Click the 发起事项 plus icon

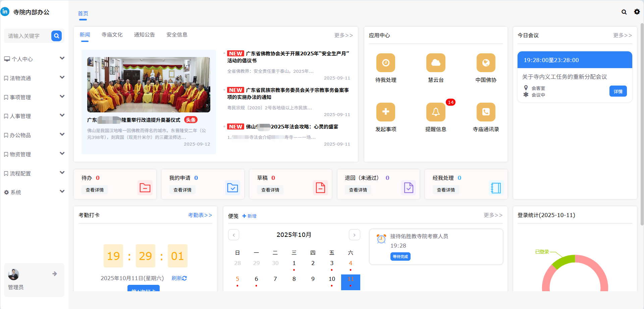pyautogui.click(x=385, y=112)
